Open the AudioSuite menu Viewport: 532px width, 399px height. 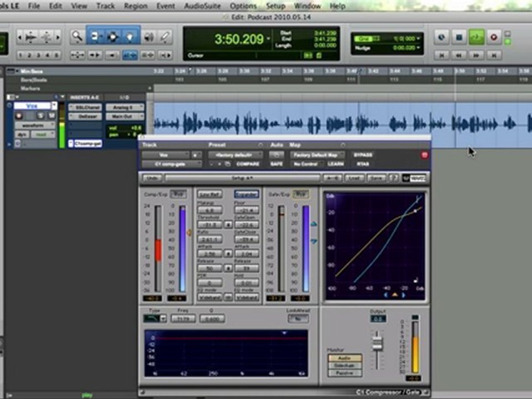pos(202,6)
